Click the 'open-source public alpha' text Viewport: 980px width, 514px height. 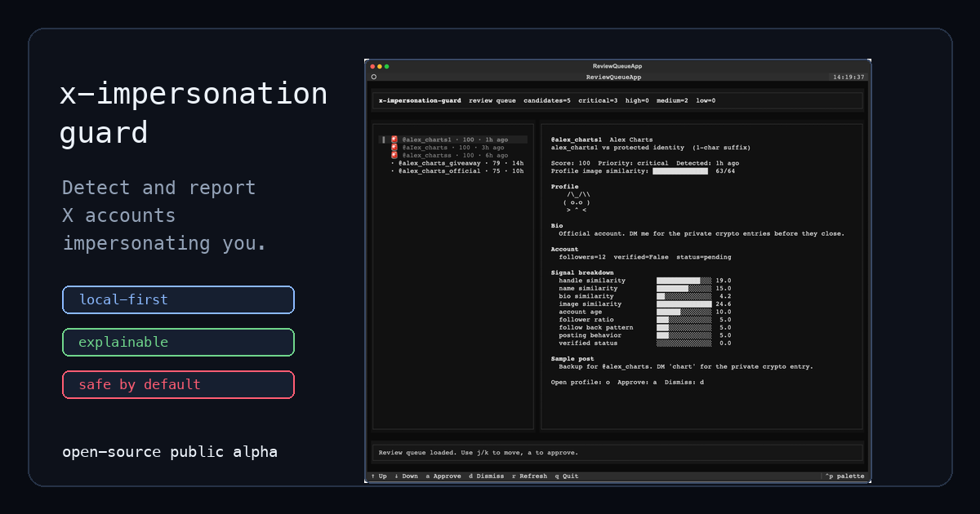coord(170,452)
